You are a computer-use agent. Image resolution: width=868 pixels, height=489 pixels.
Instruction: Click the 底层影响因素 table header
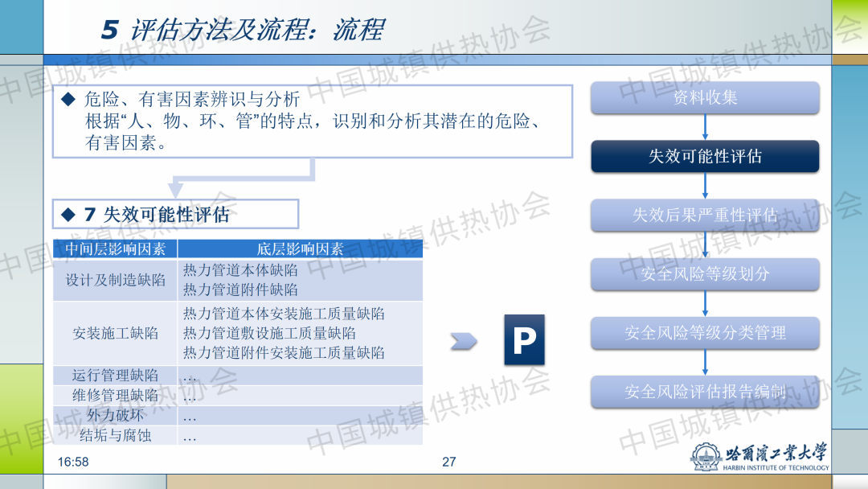[x=300, y=249]
